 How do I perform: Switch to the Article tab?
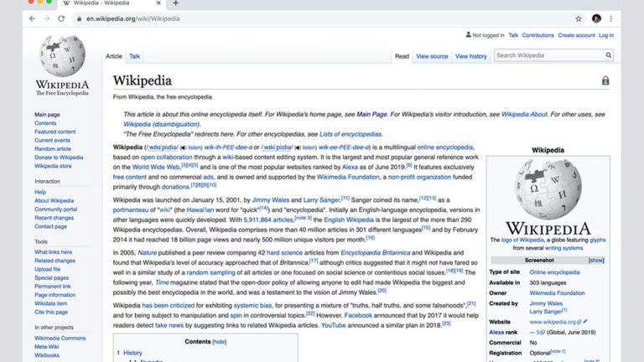pyautogui.click(x=114, y=56)
